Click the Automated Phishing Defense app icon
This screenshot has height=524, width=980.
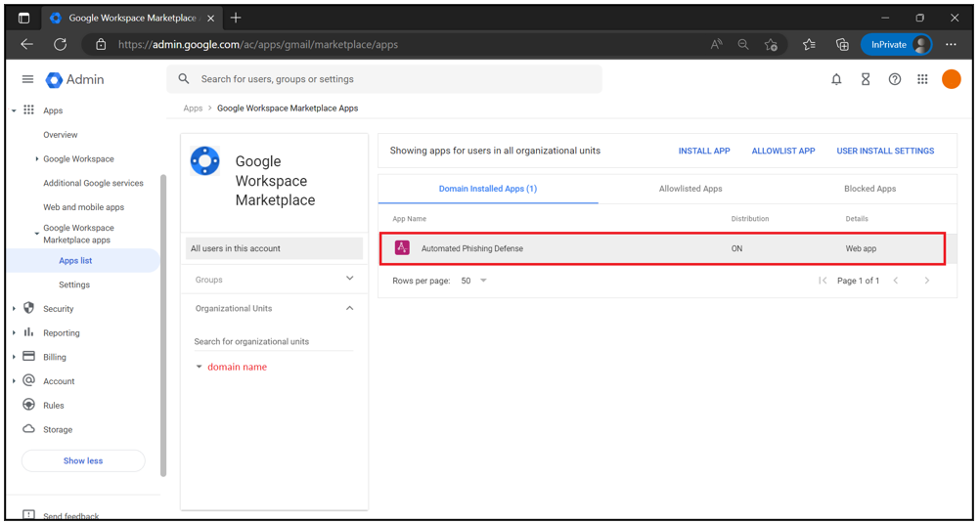coord(402,248)
